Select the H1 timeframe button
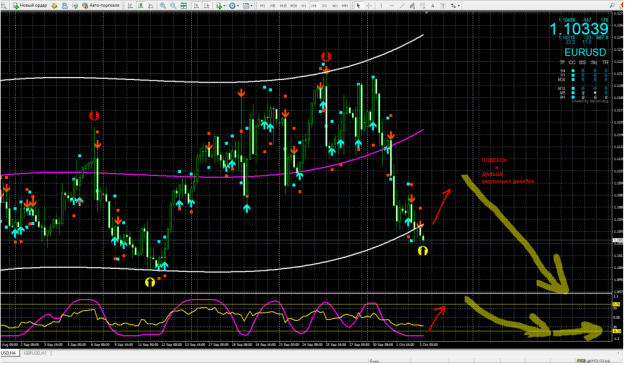Viewport: 625px width, 365px height. (304, 6)
